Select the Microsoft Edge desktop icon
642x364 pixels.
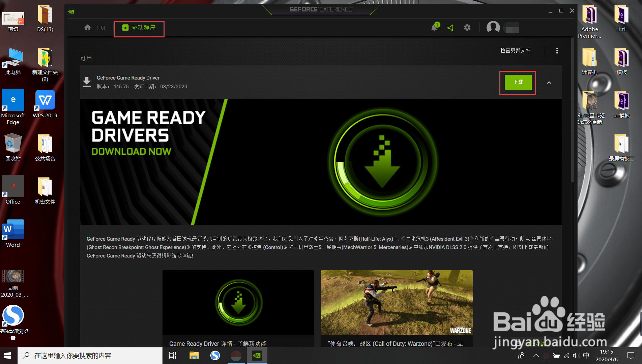coord(13,107)
